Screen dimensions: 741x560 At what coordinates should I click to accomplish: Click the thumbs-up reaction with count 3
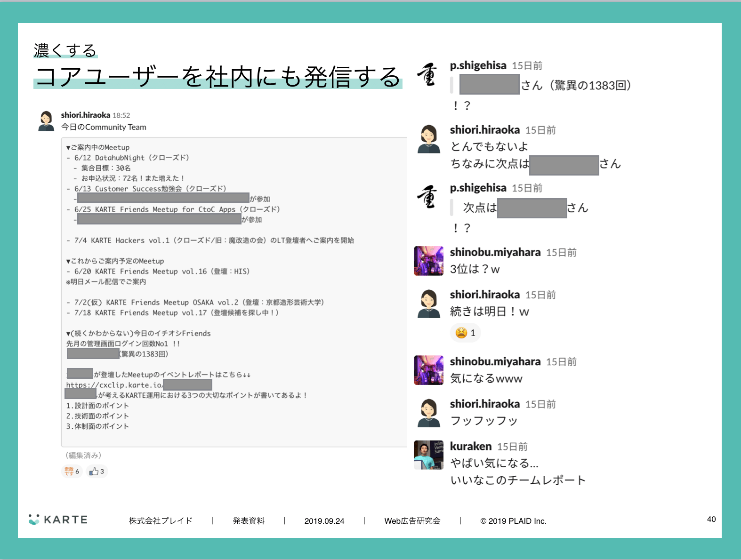point(97,471)
